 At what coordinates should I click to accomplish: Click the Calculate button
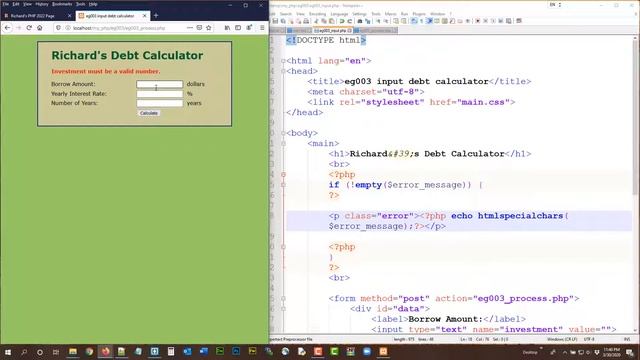[x=149, y=113]
